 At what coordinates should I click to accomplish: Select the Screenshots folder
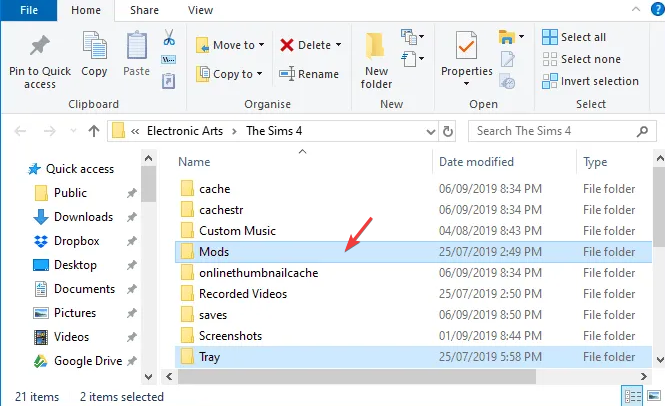[x=413, y=336]
